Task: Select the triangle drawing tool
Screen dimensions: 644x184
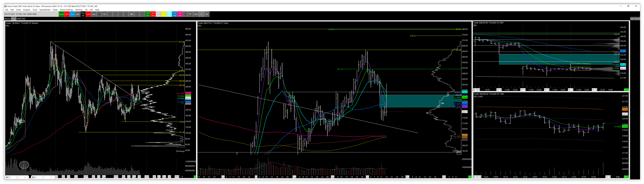Action: (x=99, y=14)
